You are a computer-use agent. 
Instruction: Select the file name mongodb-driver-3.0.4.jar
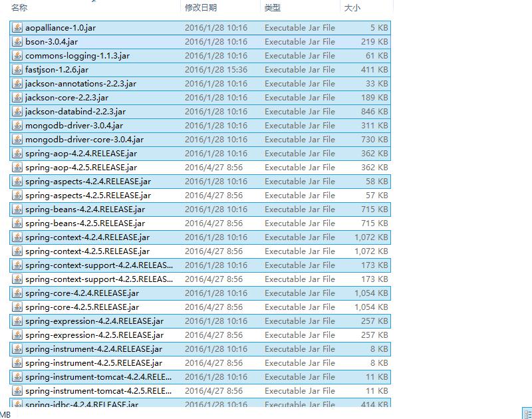pos(74,126)
